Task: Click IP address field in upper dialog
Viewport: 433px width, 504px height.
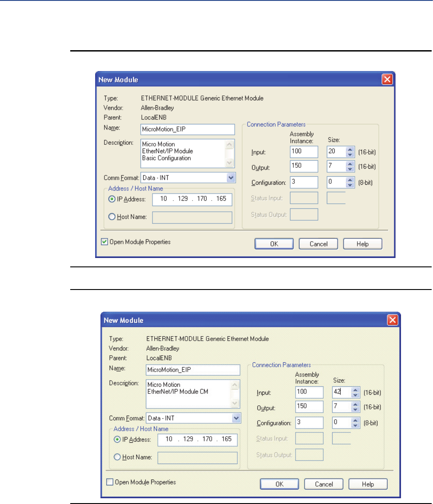Action: (192, 199)
